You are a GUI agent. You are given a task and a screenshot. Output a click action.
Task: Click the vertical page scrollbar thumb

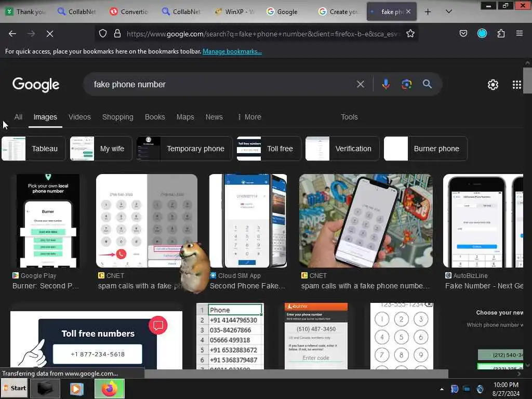(527, 81)
